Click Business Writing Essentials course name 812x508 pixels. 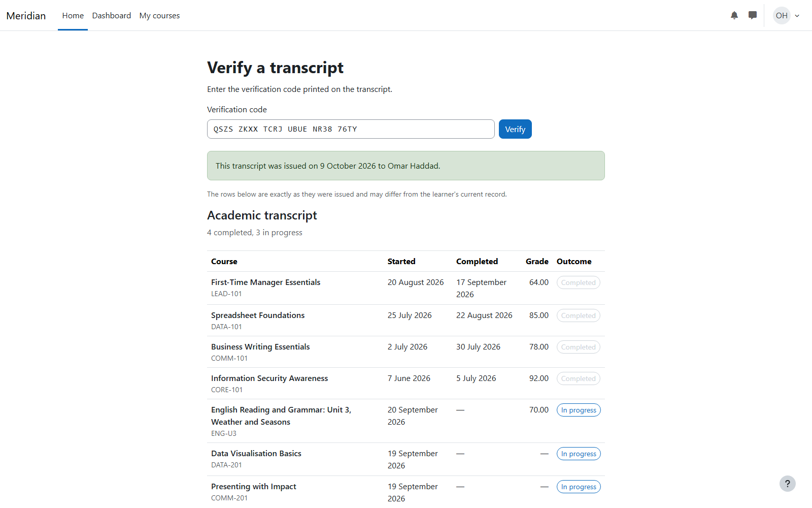click(x=260, y=347)
